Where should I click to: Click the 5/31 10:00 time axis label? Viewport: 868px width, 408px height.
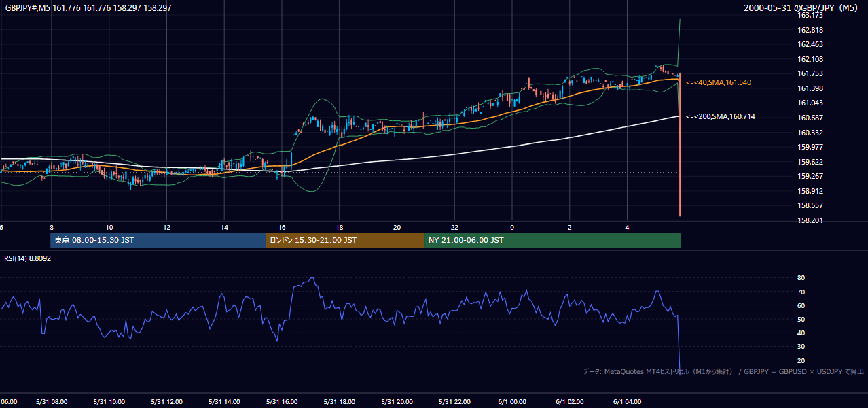[109, 402]
